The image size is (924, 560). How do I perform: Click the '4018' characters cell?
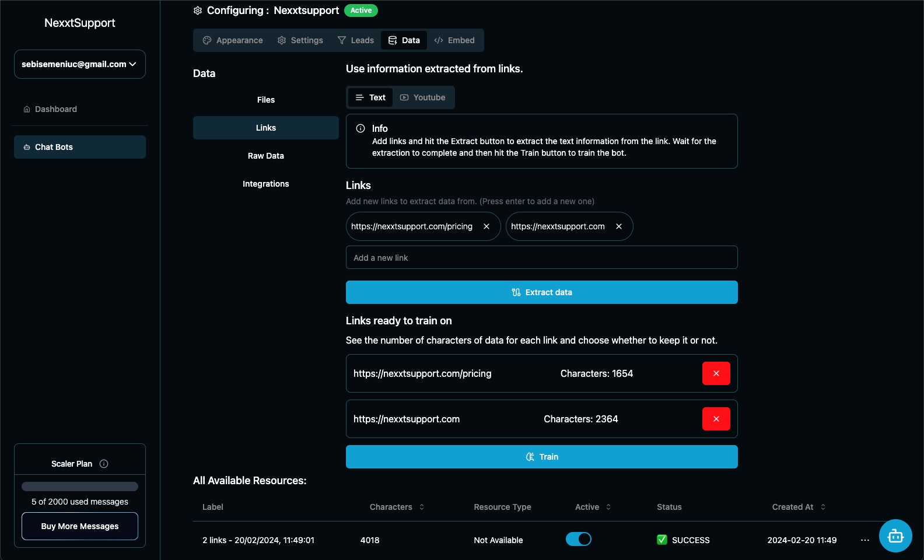click(370, 540)
